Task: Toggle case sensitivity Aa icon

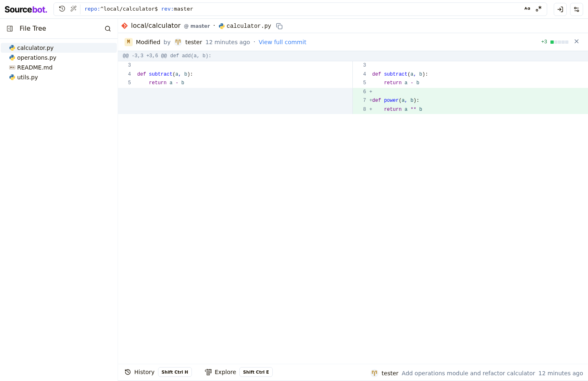Action: (x=527, y=9)
